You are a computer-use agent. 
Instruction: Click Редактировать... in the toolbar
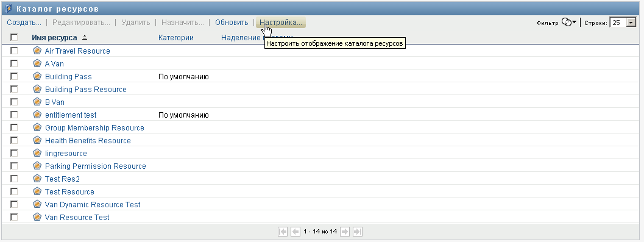81,23
